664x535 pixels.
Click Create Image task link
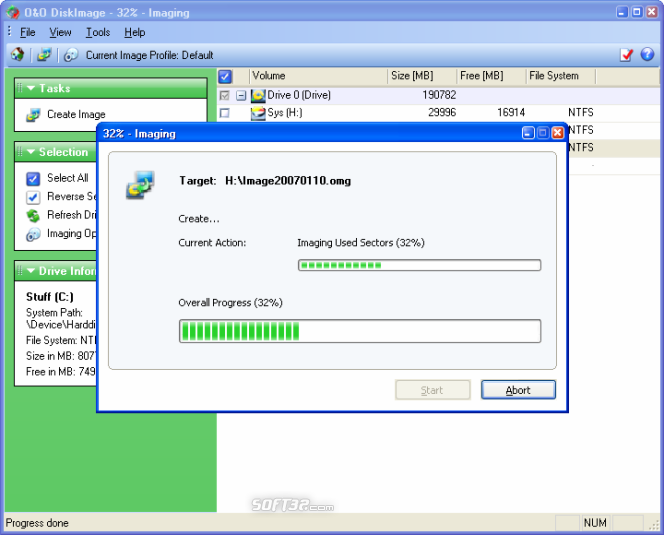[x=76, y=114]
